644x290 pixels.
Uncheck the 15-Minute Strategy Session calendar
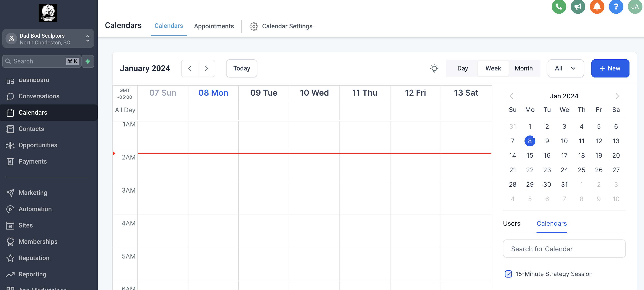[508, 274]
